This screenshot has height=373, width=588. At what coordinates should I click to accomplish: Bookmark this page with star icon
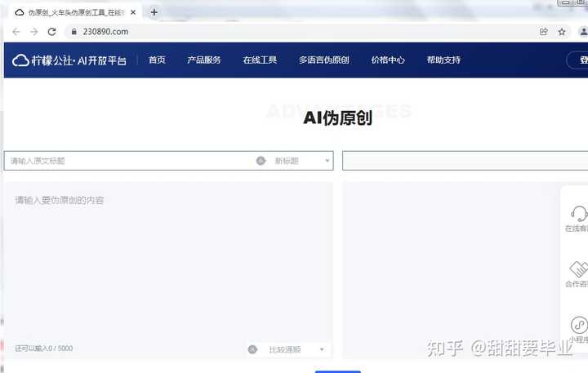pos(561,32)
